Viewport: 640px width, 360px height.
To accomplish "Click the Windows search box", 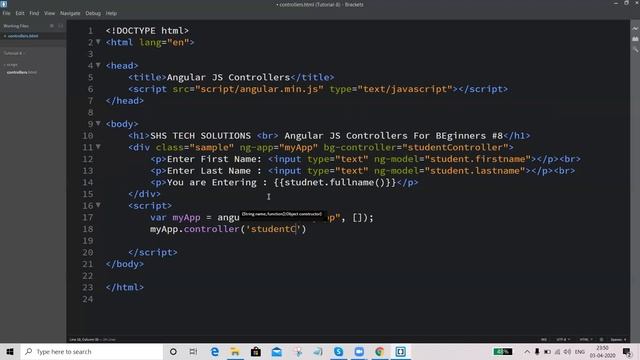I will pyautogui.click(x=92, y=351).
